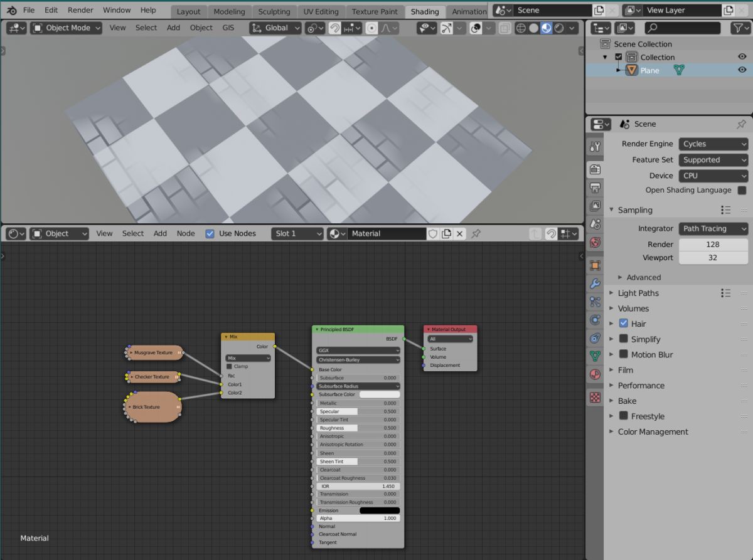Click the Render samples field 128
Viewport: 753px width, 560px height.
(x=713, y=245)
